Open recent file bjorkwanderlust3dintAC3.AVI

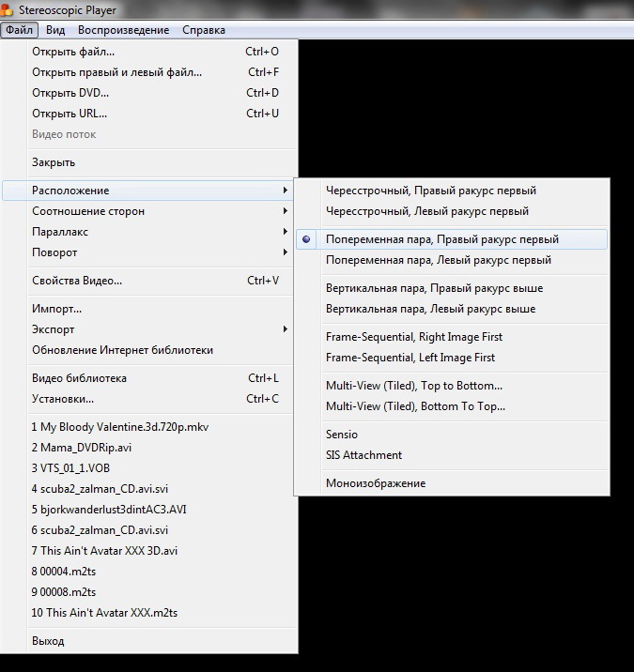click(x=149, y=510)
